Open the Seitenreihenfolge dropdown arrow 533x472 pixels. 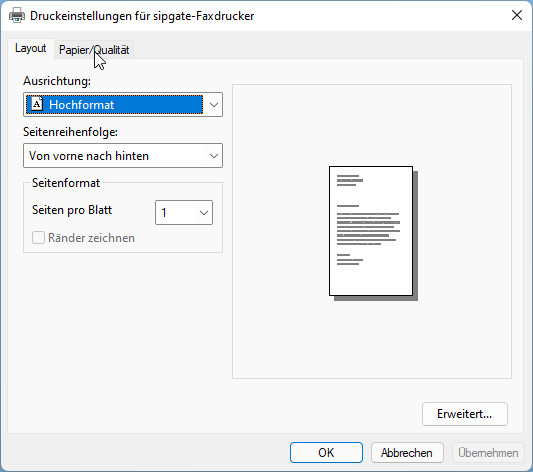coord(213,156)
